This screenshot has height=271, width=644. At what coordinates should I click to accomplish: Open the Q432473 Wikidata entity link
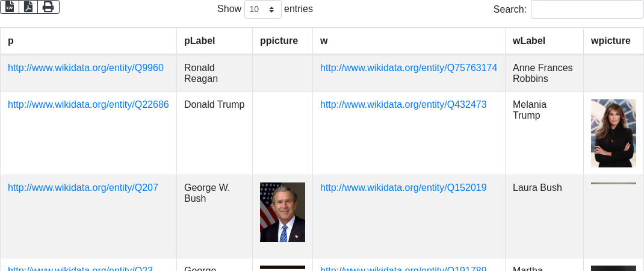click(x=403, y=105)
